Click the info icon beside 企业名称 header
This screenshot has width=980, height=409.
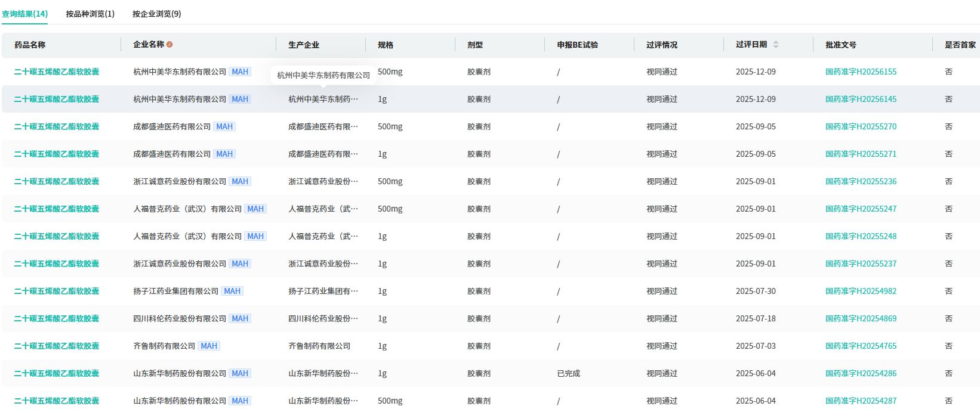tap(170, 45)
